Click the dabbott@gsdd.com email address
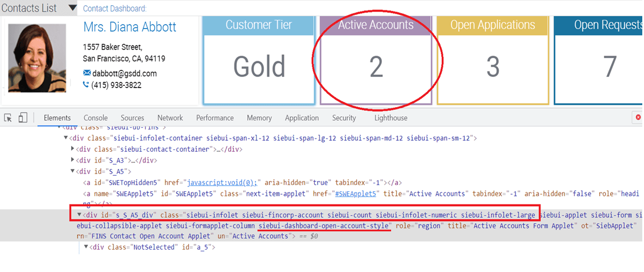The width and height of the screenshot is (644, 272). tap(124, 73)
